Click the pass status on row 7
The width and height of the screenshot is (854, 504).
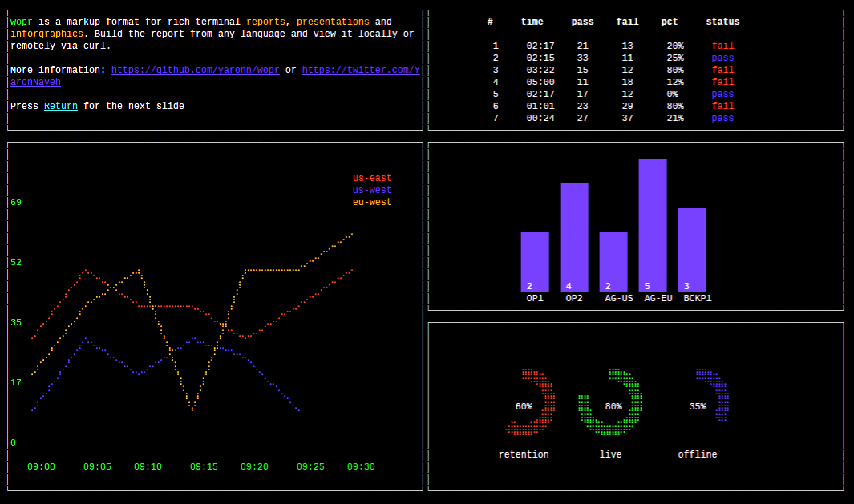722,118
